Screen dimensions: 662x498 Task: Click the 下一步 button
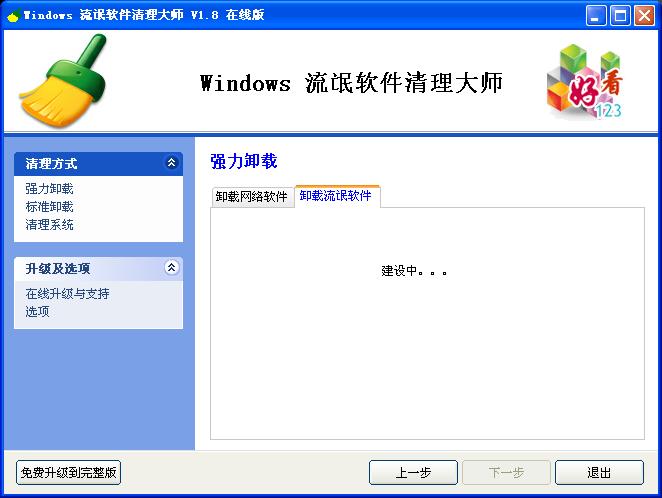[506, 473]
